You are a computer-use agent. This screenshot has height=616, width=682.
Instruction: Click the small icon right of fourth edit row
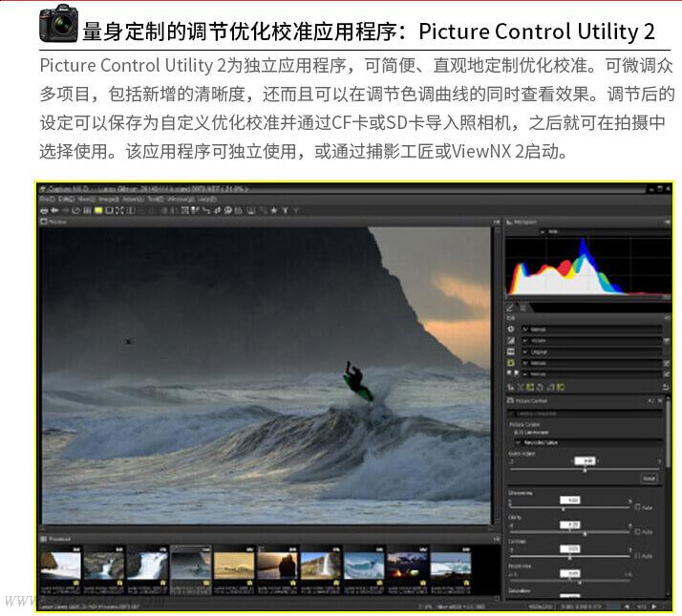pos(667,363)
